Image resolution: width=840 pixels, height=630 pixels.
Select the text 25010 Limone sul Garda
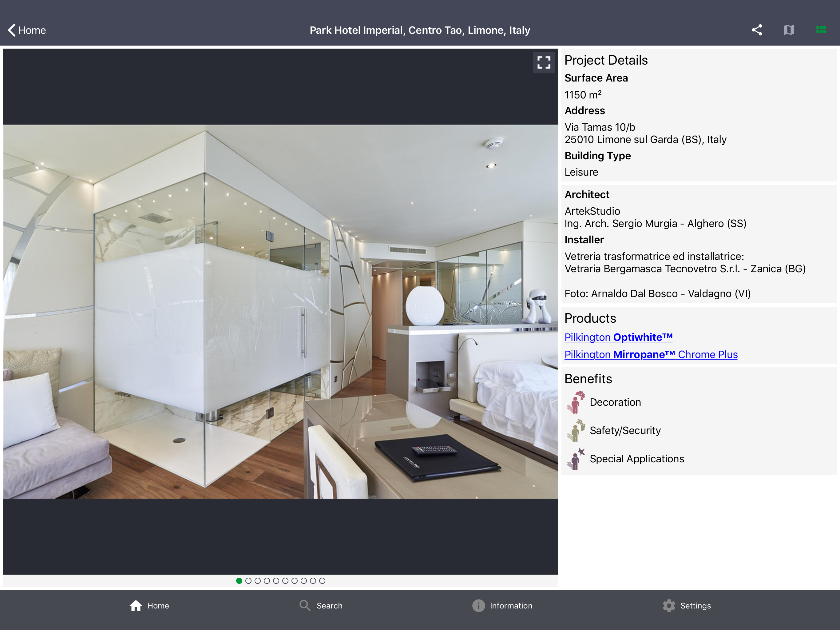point(621,139)
